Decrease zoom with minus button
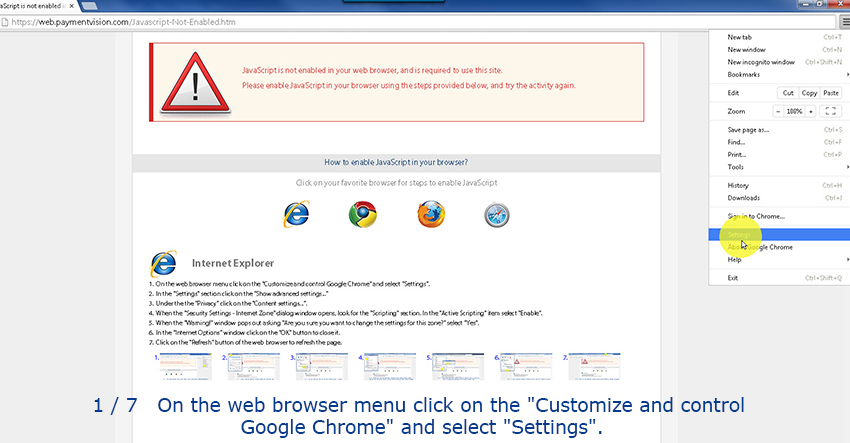This screenshot has width=850, height=443. coord(778,111)
